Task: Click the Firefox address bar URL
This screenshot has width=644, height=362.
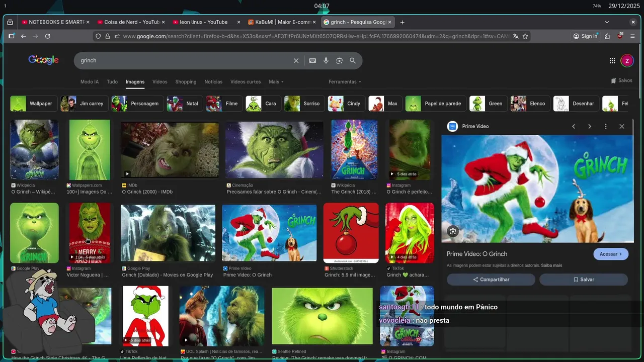Action: click(x=316, y=36)
